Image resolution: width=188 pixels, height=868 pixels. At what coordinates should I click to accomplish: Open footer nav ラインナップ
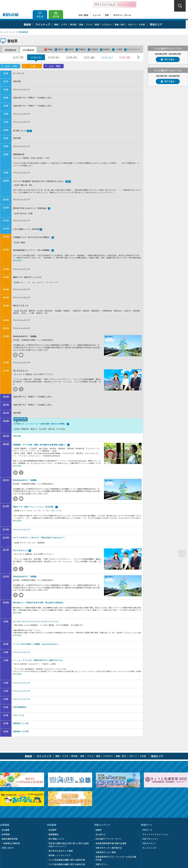[44, 756]
